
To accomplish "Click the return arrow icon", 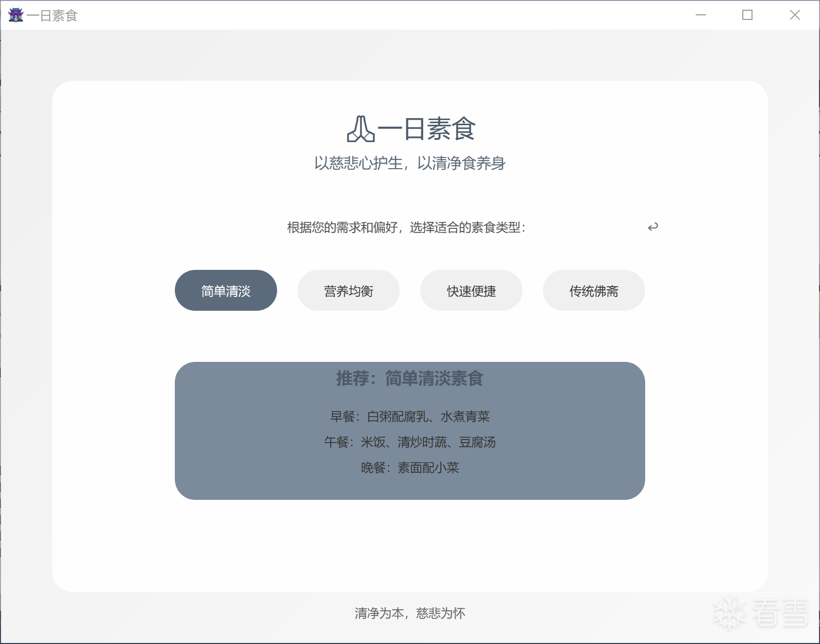I will pyautogui.click(x=653, y=227).
